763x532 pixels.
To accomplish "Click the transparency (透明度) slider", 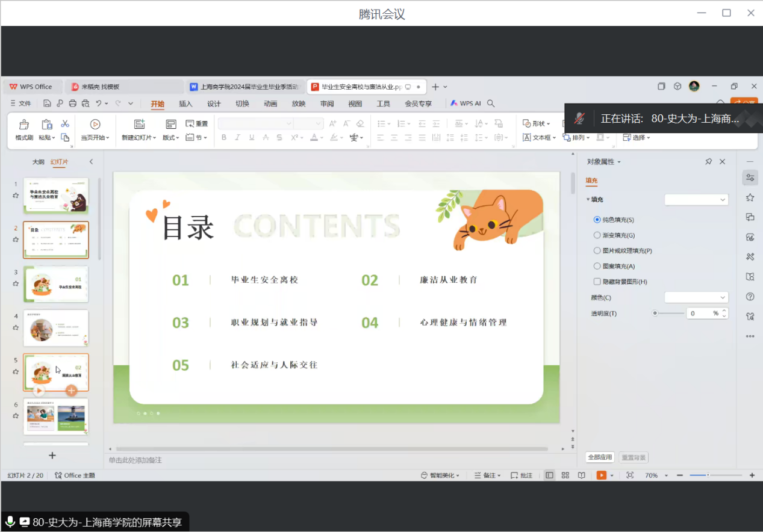I will (x=668, y=313).
